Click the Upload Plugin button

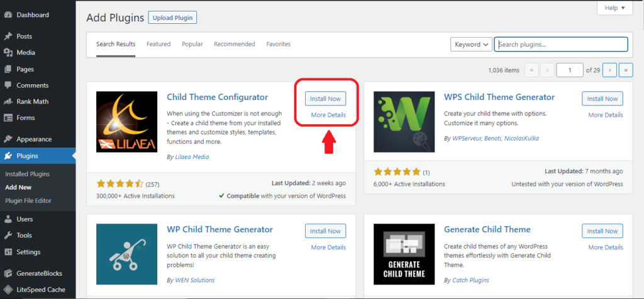(172, 18)
